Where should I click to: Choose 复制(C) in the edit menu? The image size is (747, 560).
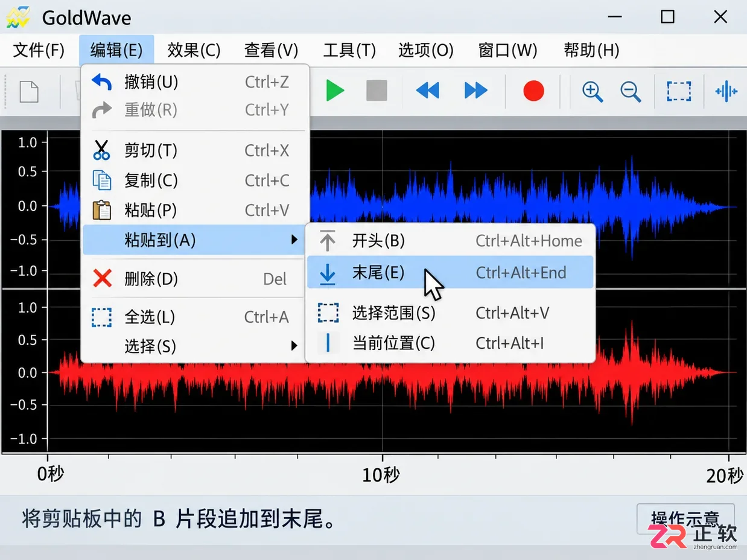pyautogui.click(x=195, y=180)
